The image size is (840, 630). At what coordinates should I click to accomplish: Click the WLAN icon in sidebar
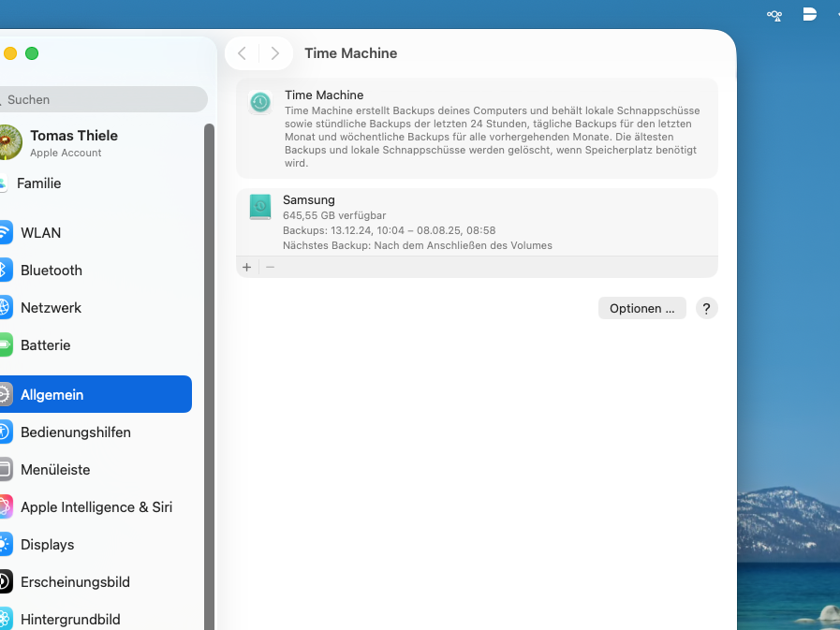pos(5,232)
